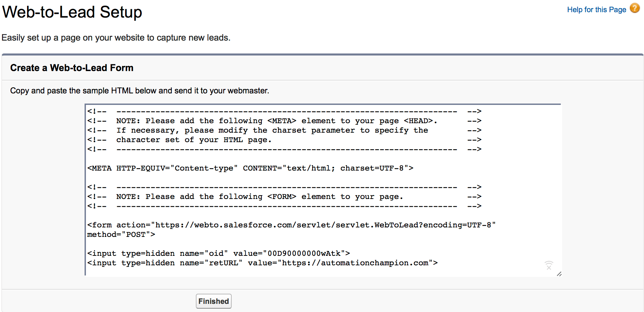
Task: Click the form action URL line
Action: point(292,225)
